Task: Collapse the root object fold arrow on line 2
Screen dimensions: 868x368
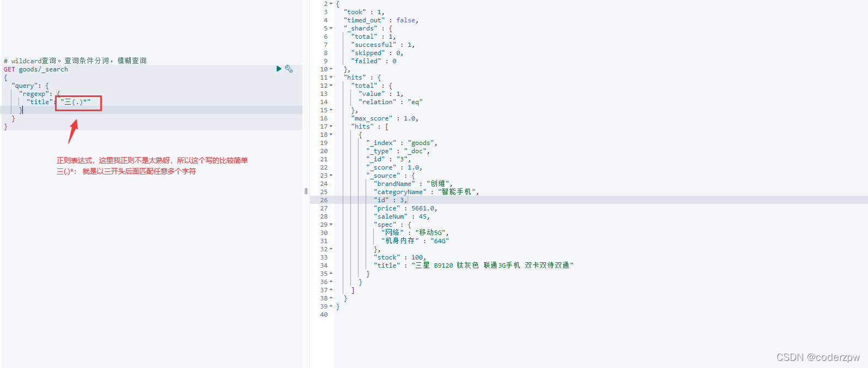Action: [331, 4]
